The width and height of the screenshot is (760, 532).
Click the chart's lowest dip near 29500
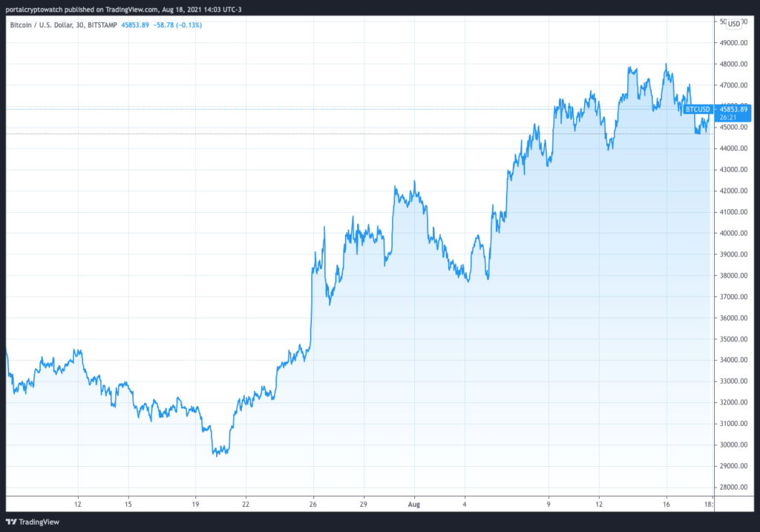point(217,455)
